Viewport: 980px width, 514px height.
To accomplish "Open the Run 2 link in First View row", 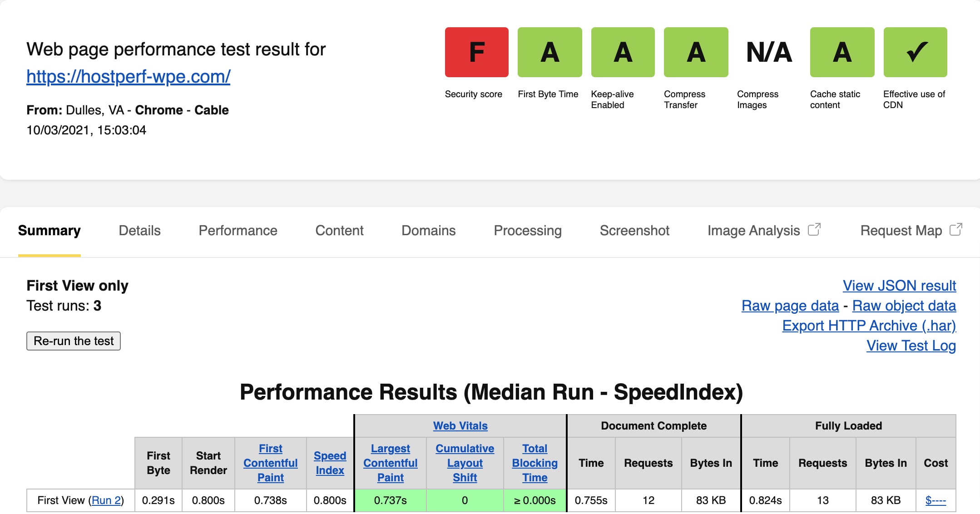I will click(106, 500).
